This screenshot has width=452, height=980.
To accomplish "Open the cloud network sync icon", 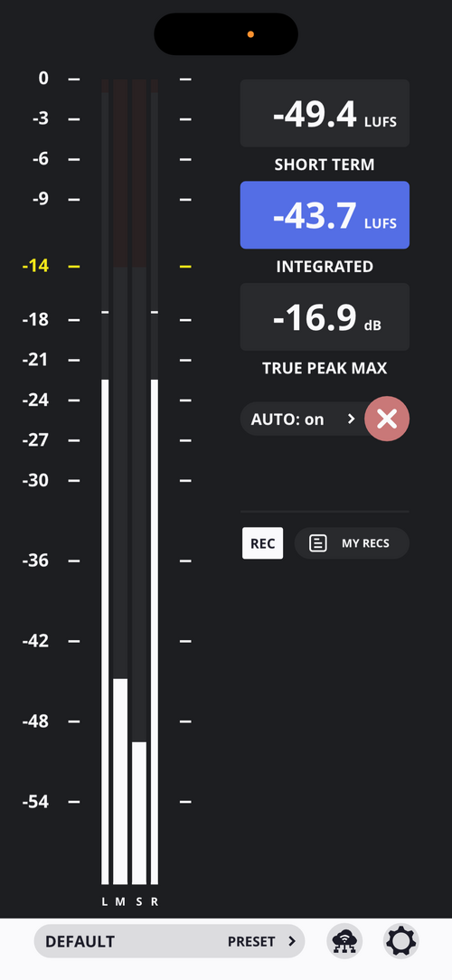I will click(x=344, y=940).
